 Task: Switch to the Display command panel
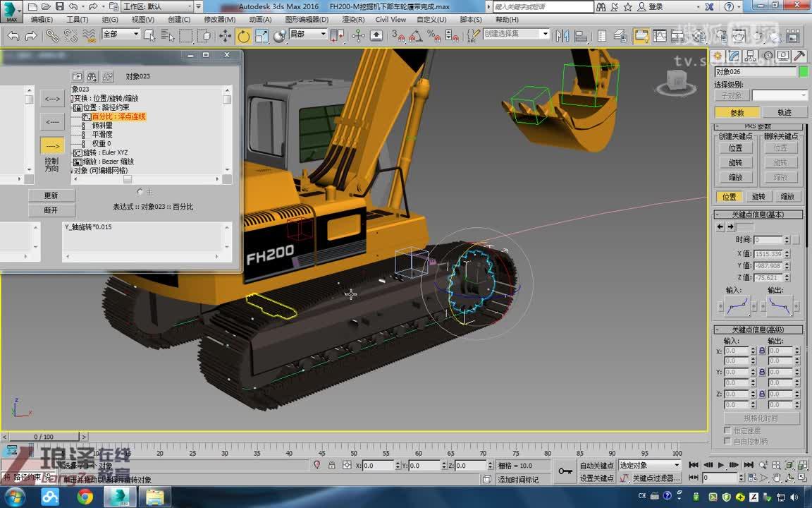783,57
